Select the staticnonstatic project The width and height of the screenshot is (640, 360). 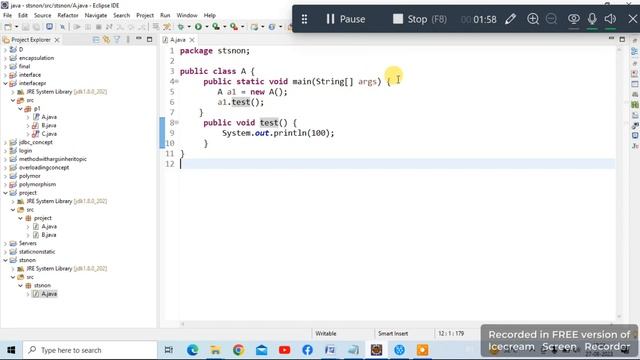click(x=37, y=252)
